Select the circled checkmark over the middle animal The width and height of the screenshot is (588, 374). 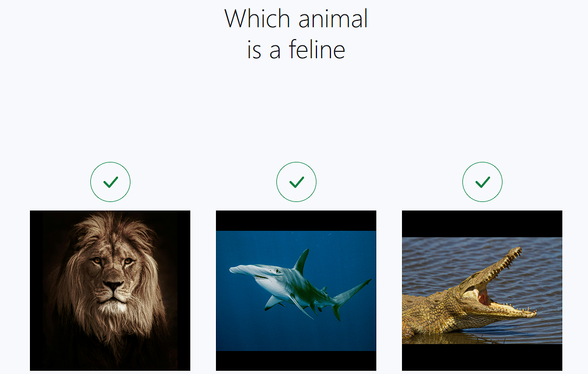pyautogui.click(x=297, y=182)
